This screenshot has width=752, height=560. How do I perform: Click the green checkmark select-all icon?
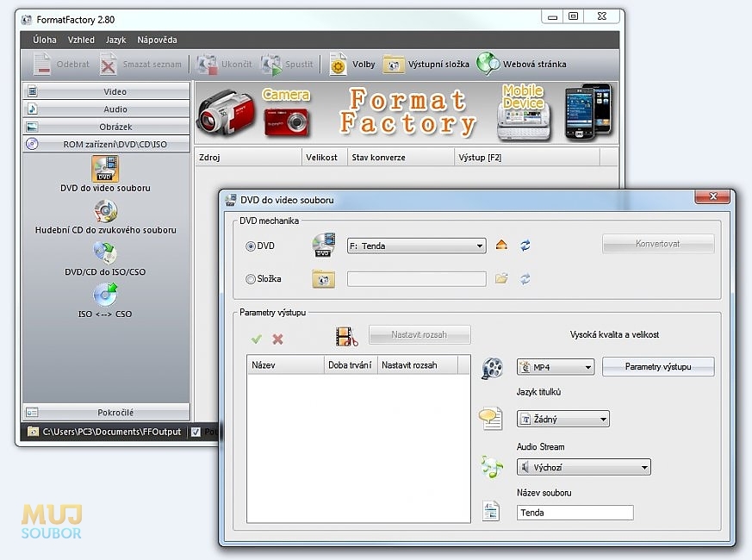point(256,339)
